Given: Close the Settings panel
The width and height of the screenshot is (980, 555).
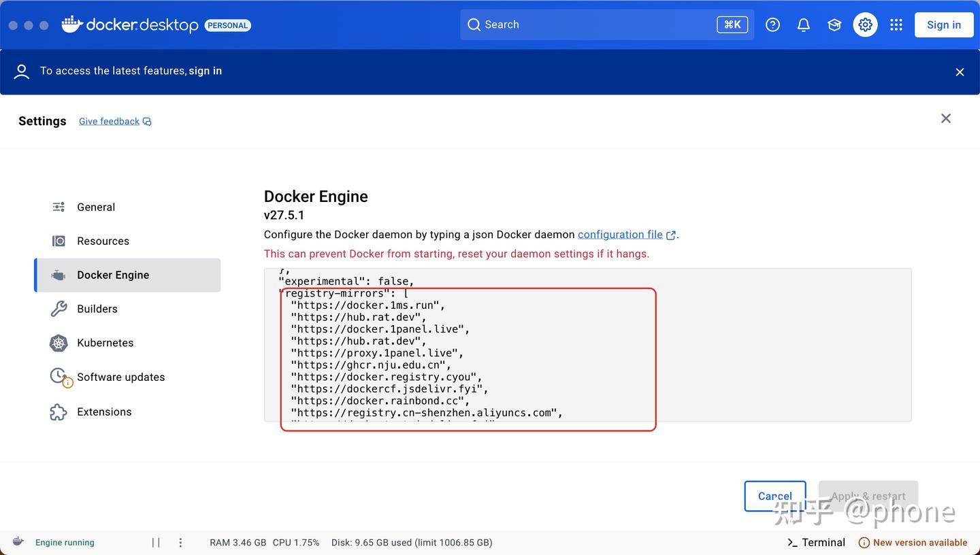Looking at the screenshot, I should click(x=946, y=118).
